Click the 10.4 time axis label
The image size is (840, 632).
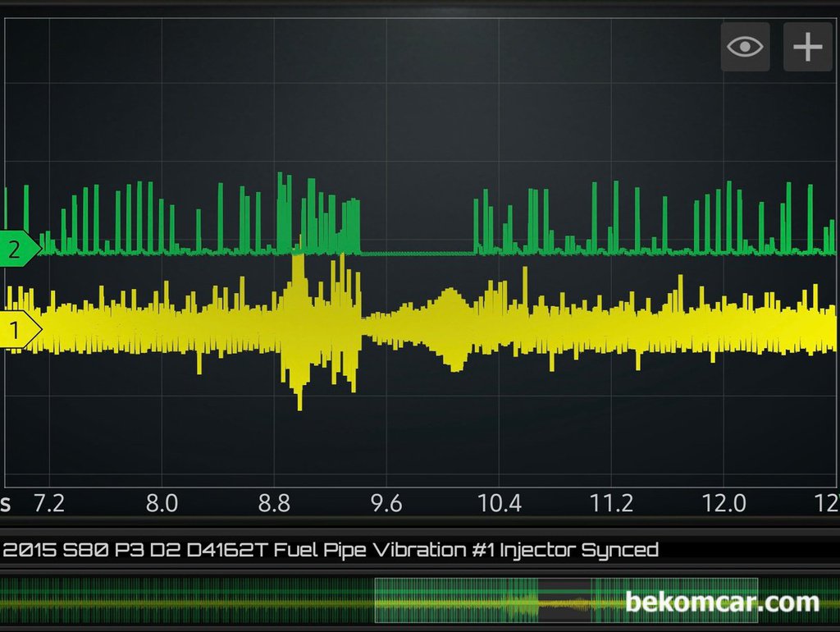pos(499,503)
